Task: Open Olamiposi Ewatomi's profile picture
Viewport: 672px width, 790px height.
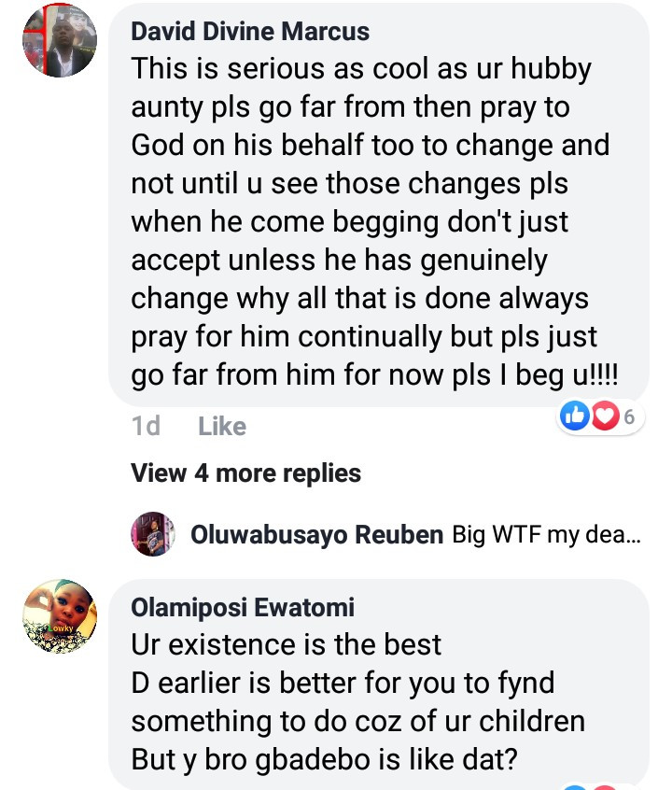Action: point(59,617)
